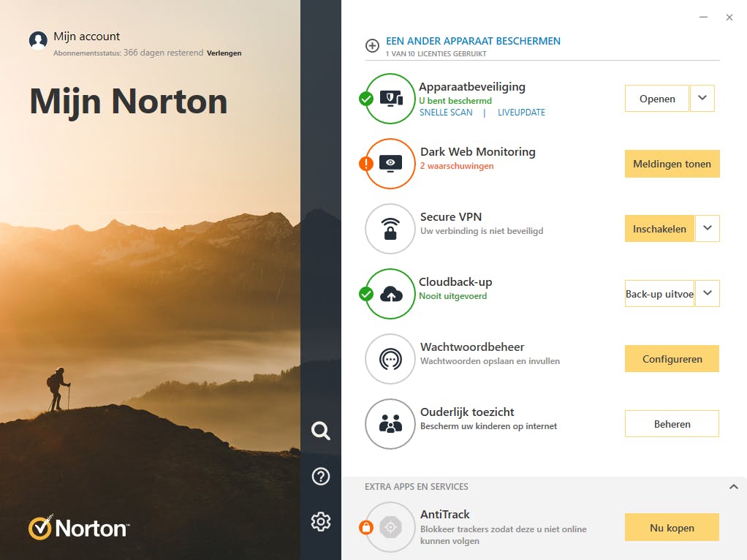
Task: Click the Openen button
Action: (657, 99)
